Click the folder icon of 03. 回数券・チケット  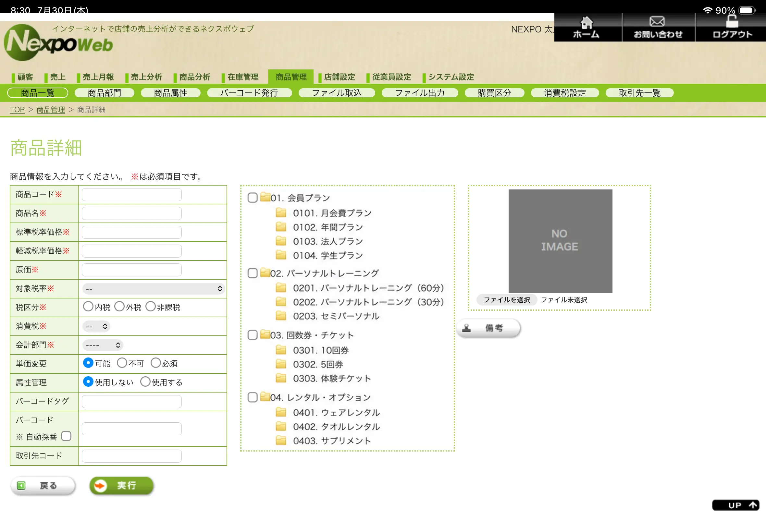pos(265,334)
